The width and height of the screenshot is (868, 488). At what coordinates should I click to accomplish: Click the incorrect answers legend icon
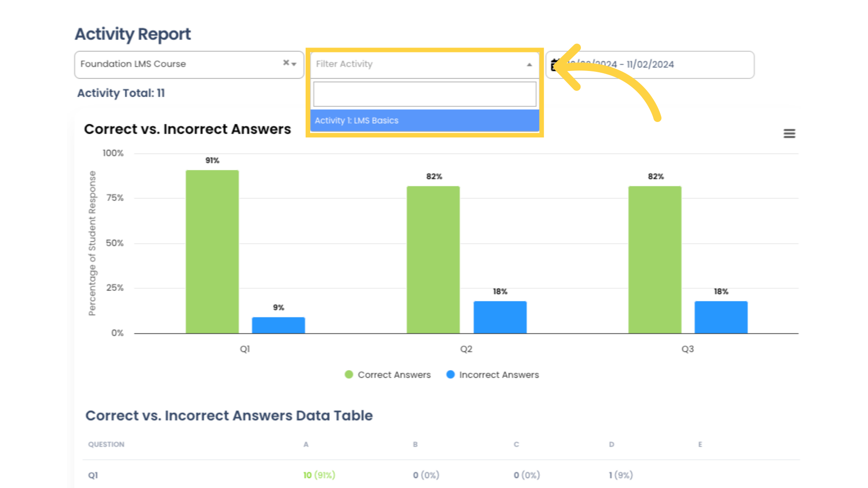coord(451,374)
